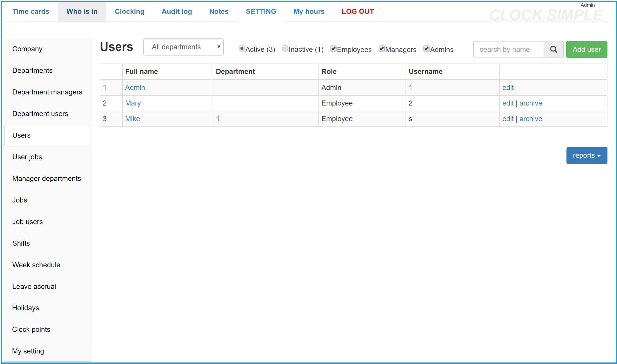The height and width of the screenshot is (364, 617).
Task: Click edit in Mary's row
Action: (508, 103)
